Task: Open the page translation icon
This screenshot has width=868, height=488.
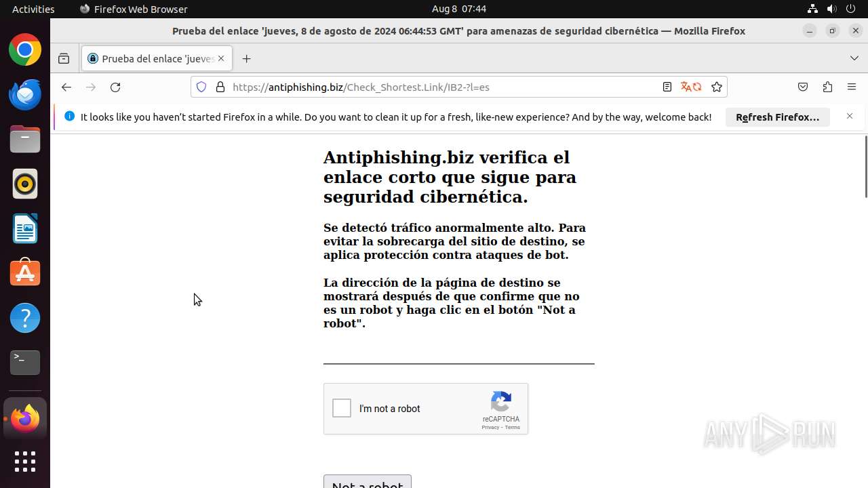Action: [691, 87]
